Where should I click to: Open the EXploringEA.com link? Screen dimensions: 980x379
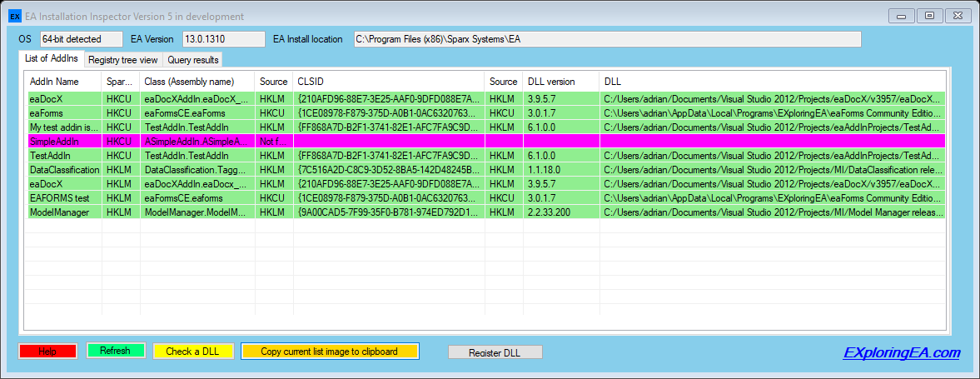click(x=902, y=352)
